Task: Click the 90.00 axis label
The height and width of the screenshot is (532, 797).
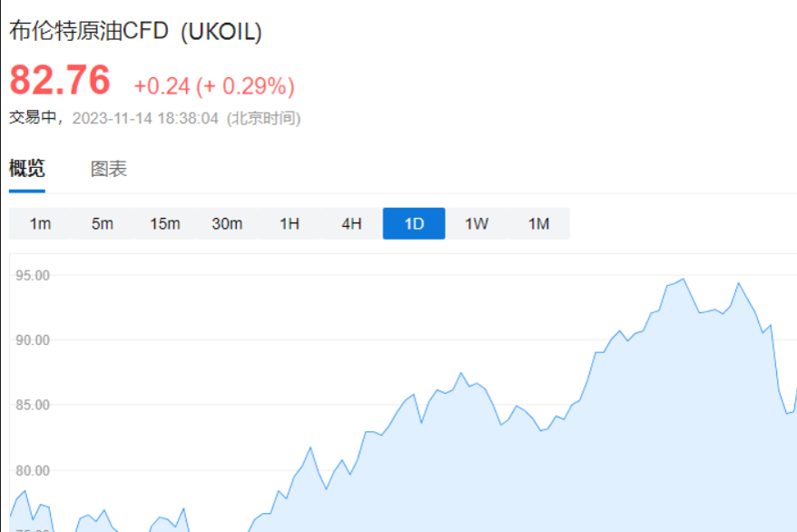Action: click(x=33, y=340)
